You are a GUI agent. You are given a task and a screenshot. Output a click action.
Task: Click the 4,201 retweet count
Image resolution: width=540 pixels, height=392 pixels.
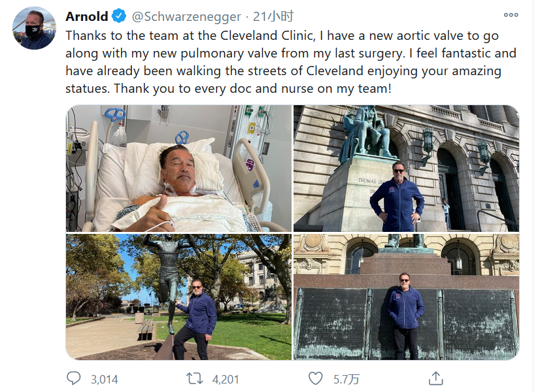click(x=226, y=380)
